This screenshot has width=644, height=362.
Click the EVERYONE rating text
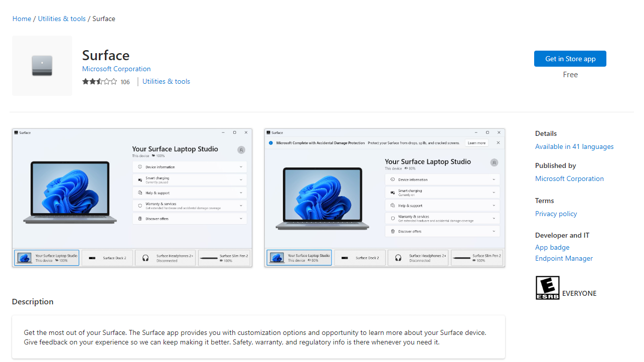tap(579, 293)
